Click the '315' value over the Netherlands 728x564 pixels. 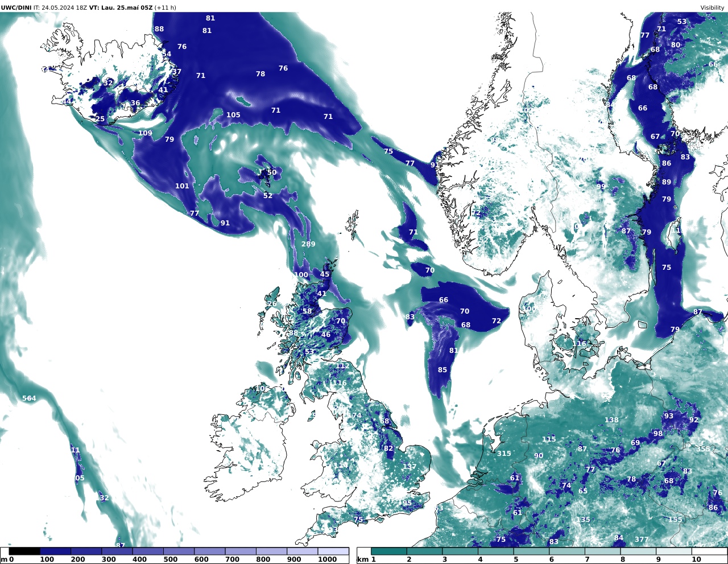[504, 454]
